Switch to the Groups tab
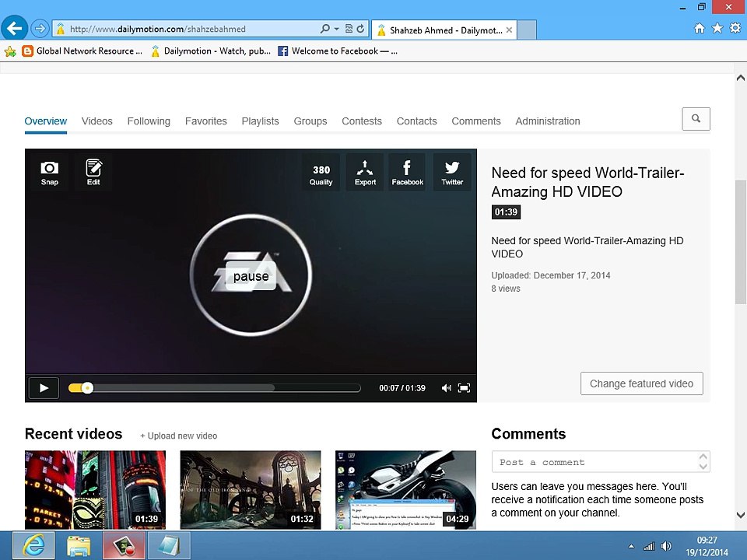The width and height of the screenshot is (747, 560). coord(310,121)
